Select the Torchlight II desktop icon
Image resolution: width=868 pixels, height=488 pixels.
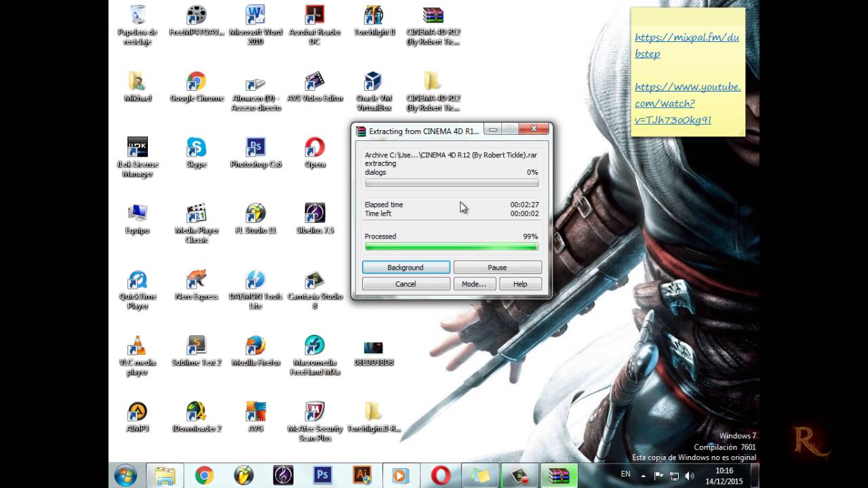coord(374,20)
